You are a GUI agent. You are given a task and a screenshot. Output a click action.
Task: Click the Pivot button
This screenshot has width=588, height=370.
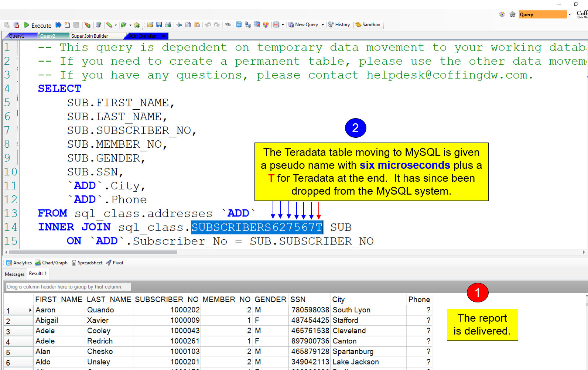115,263
